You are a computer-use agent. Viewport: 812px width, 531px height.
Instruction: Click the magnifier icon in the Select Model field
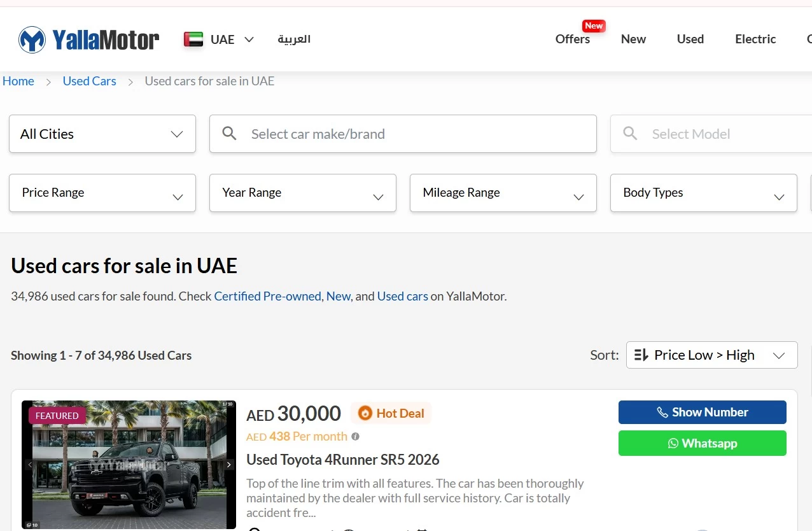click(x=630, y=134)
